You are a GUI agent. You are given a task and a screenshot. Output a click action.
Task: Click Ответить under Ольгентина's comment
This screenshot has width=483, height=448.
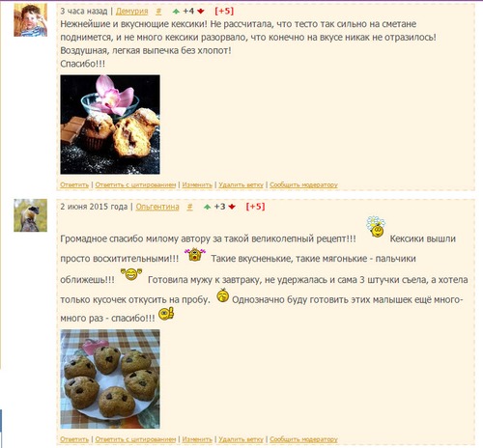tap(74, 439)
